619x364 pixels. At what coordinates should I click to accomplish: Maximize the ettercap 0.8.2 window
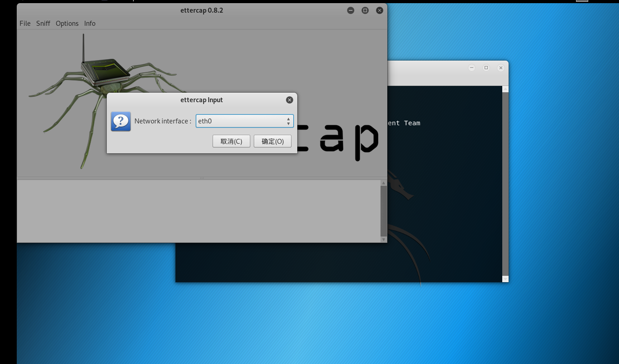[x=365, y=10]
